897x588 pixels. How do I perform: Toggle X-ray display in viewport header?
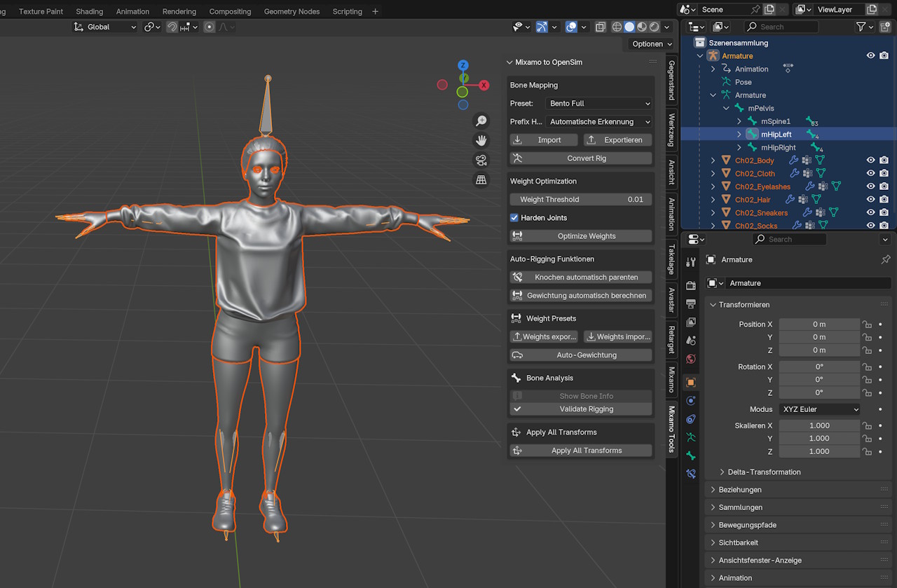(601, 27)
